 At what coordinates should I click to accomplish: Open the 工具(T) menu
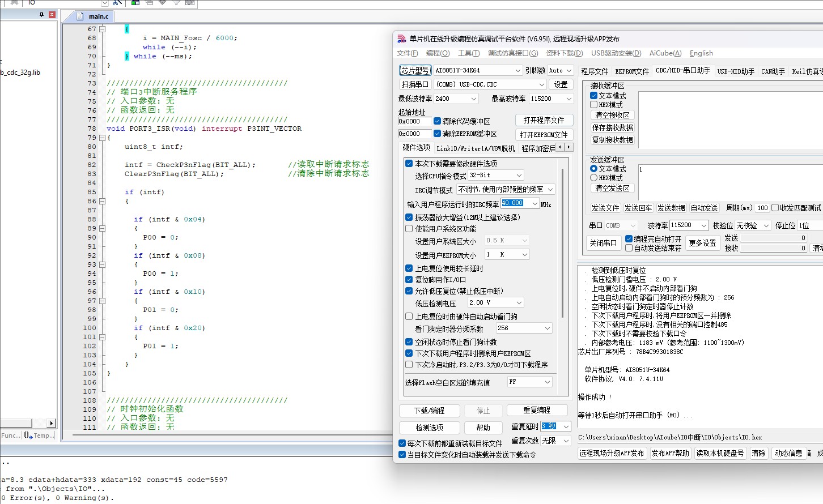coord(469,53)
